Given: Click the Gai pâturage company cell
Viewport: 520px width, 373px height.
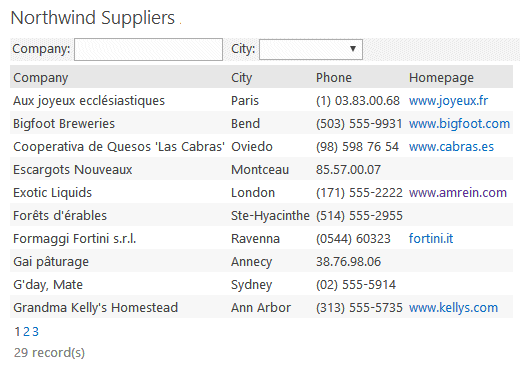Looking at the screenshot, I should [51, 262].
